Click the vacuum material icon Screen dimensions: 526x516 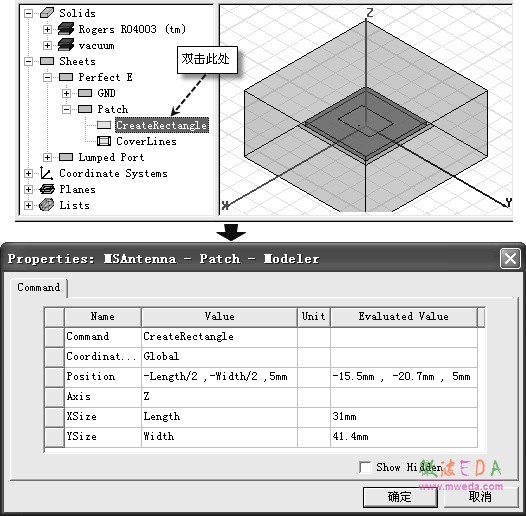pos(66,45)
